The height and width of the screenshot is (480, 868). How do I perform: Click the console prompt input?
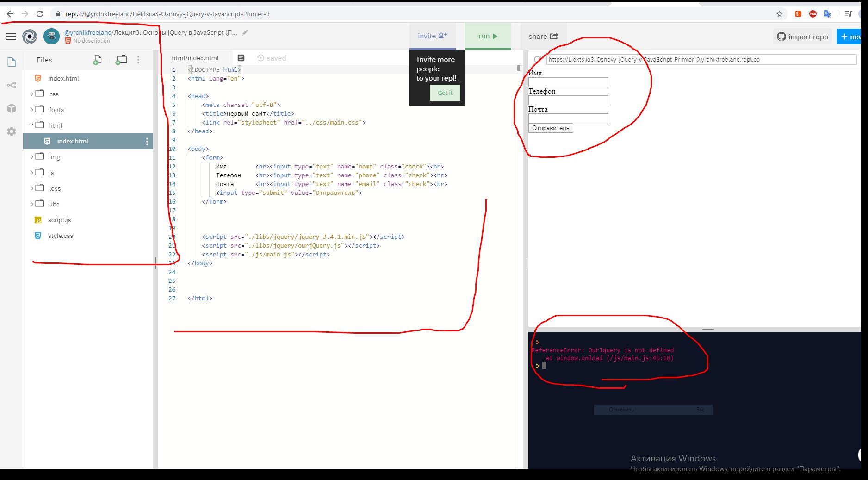click(x=544, y=366)
